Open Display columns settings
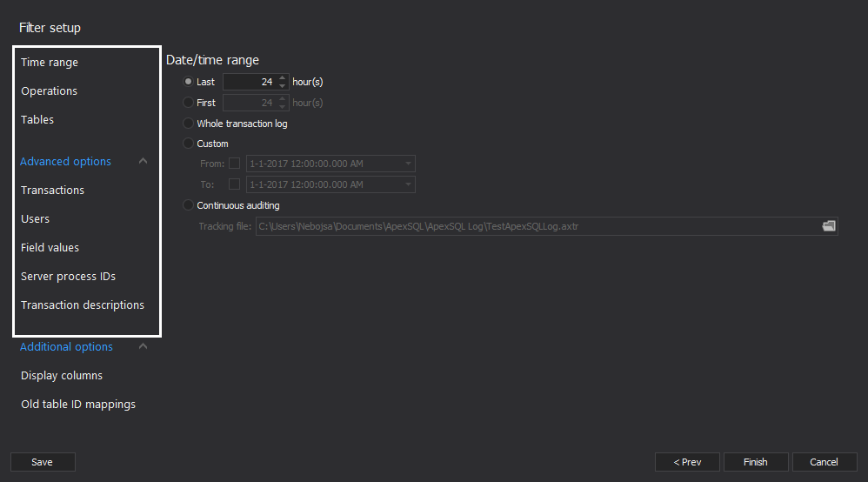This screenshot has width=868, height=482. pos(62,376)
